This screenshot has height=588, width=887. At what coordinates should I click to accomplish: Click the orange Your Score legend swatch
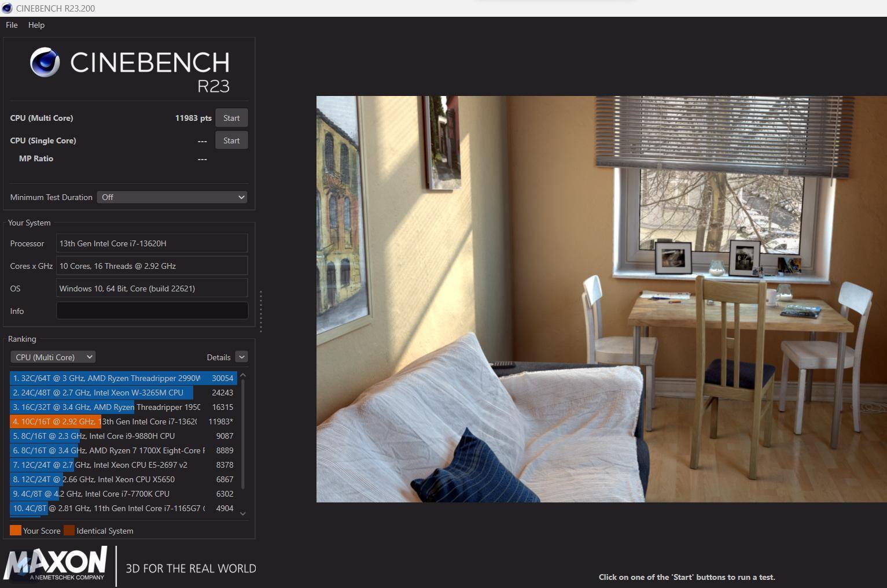click(x=16, y=530)
